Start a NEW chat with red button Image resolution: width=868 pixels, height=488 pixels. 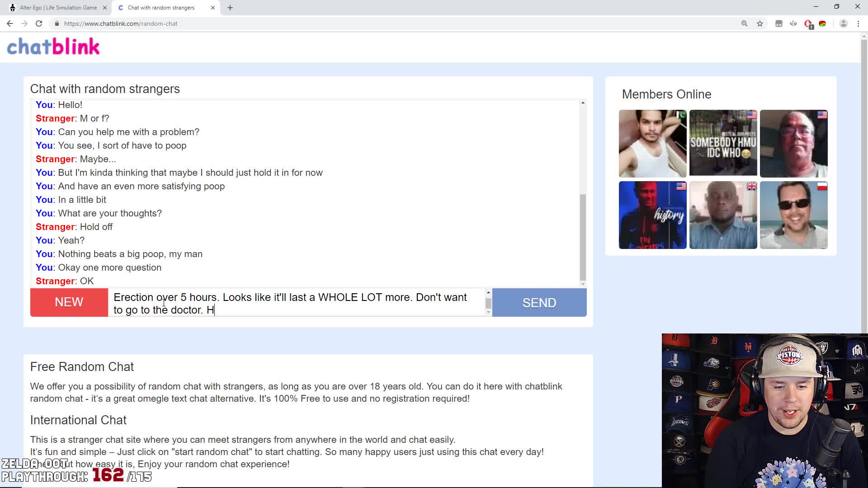click(69, 302)
